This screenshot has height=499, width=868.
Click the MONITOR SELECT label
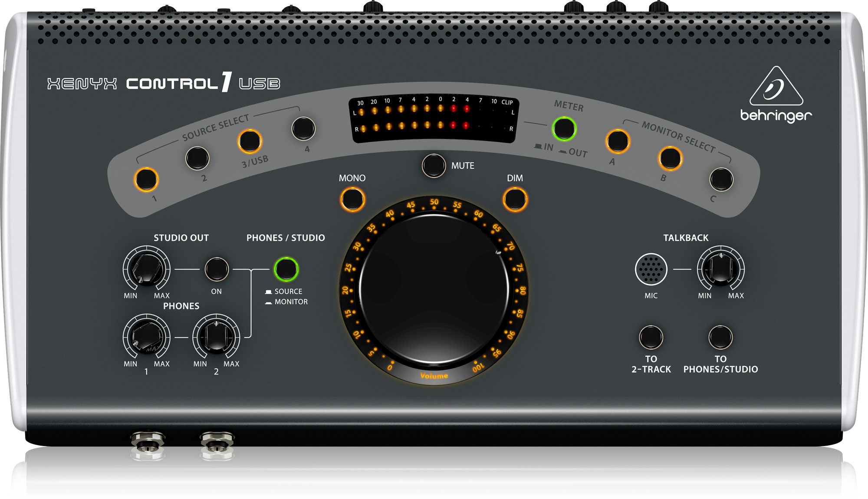tap(679, 137)
